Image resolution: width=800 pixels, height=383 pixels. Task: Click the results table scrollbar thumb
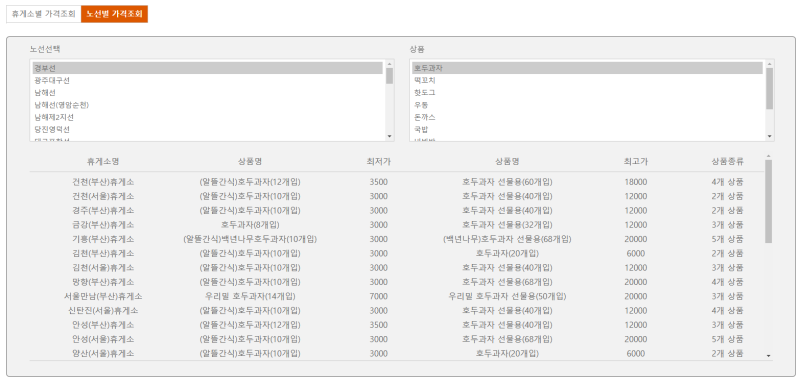point(769,201)
